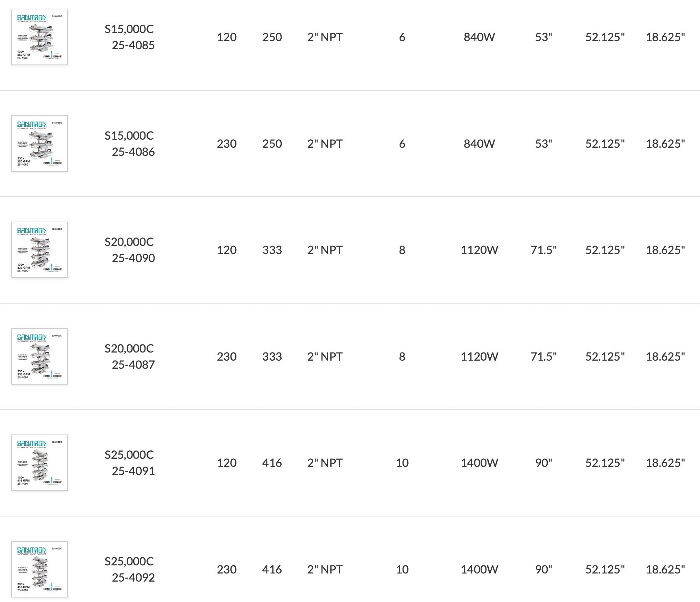Select the 2" NPT cell in the 25-4086 row
Image resolution: width=700 pixels, height=602 pixels.
tap(325, 144)
